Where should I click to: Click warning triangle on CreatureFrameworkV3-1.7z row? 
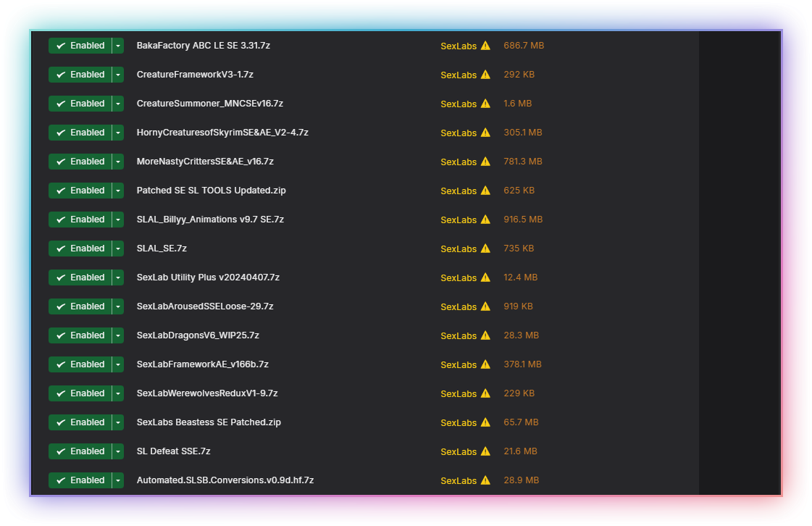(x=485, y=75)
